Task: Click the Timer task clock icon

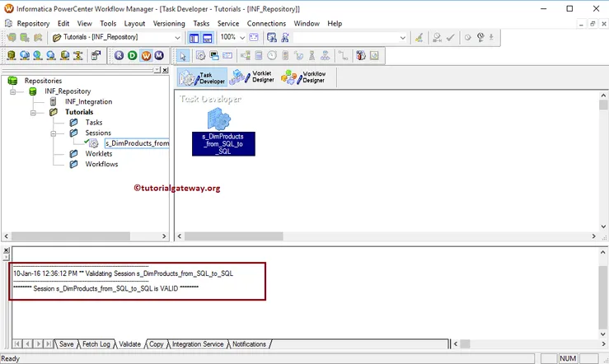Action: tap(272, 55)
